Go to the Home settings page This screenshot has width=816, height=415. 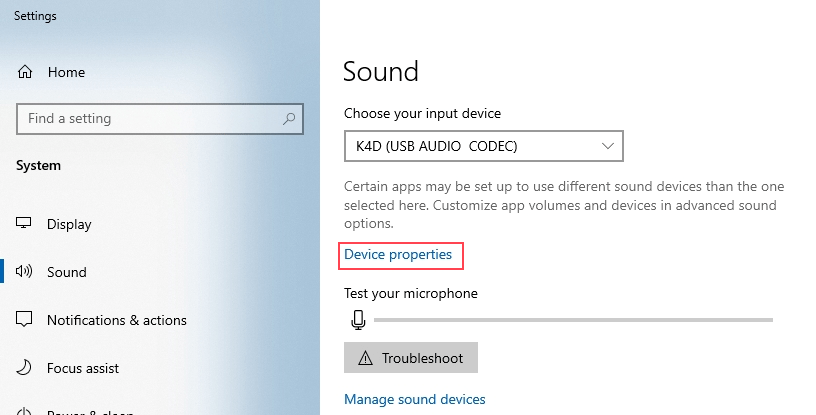point(66,72)
